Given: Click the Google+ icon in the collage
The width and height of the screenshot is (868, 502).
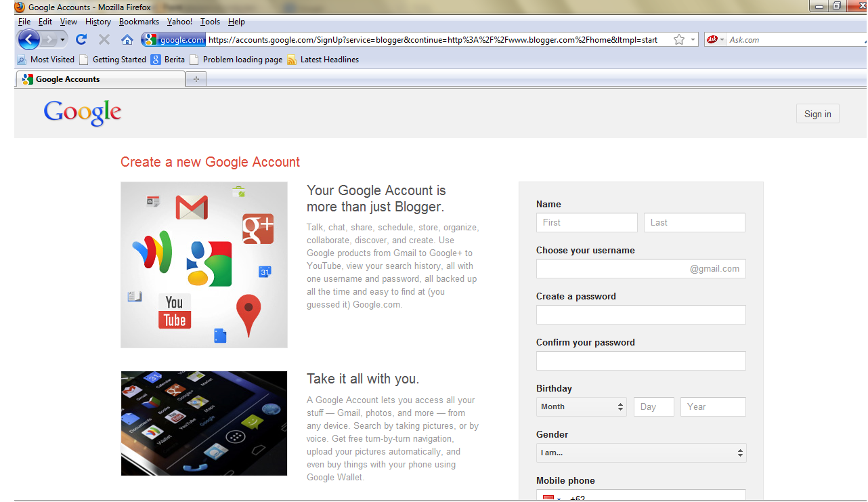Looking at the screenshot, I should tap(258, 228).
